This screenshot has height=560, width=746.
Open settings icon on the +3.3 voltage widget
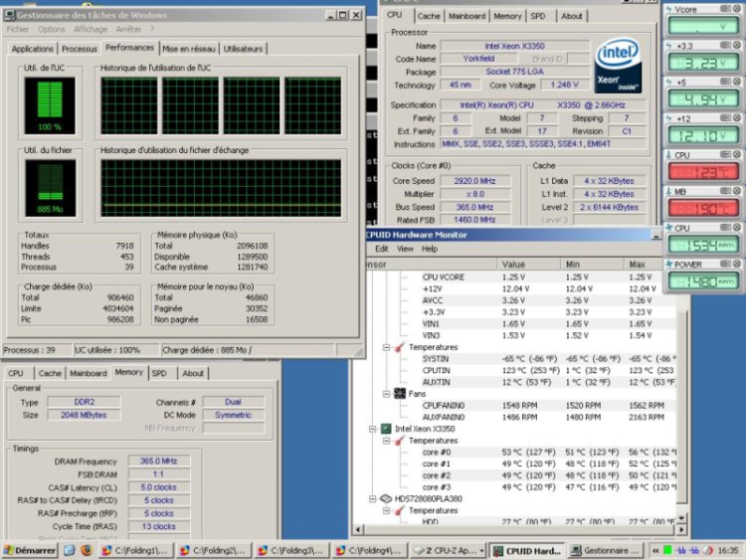725,45
